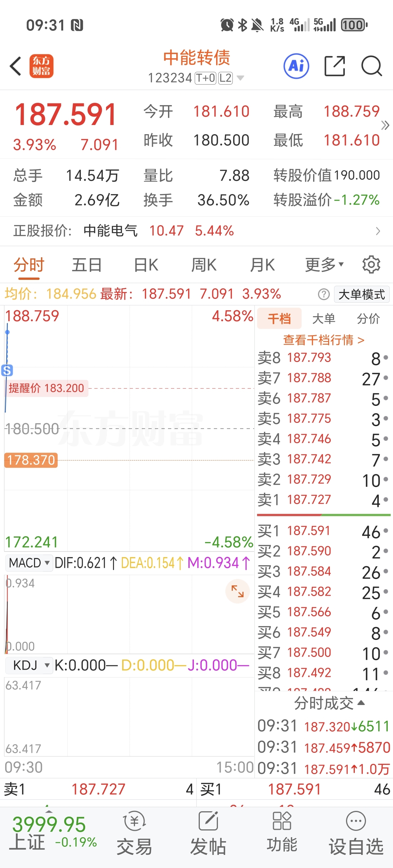393x868 pixels.
Task: Tap the bottom bar 卖1 187.727 quote
Action: (98, 789)
